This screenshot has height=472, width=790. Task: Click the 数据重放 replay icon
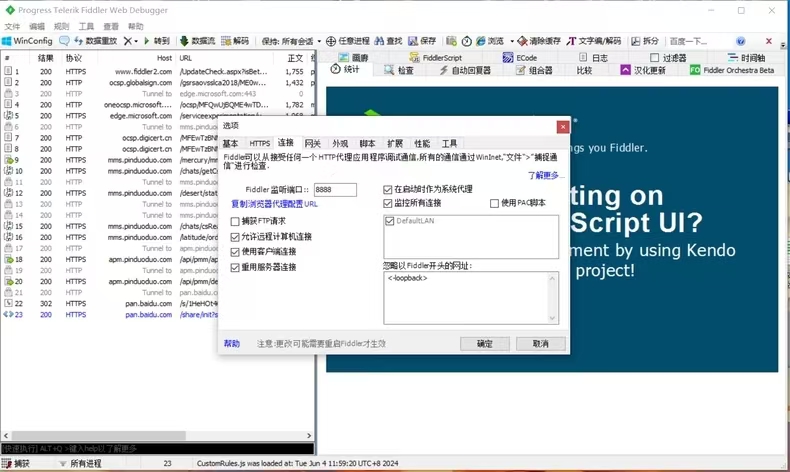pyautogui.click(x=79, y=41)
